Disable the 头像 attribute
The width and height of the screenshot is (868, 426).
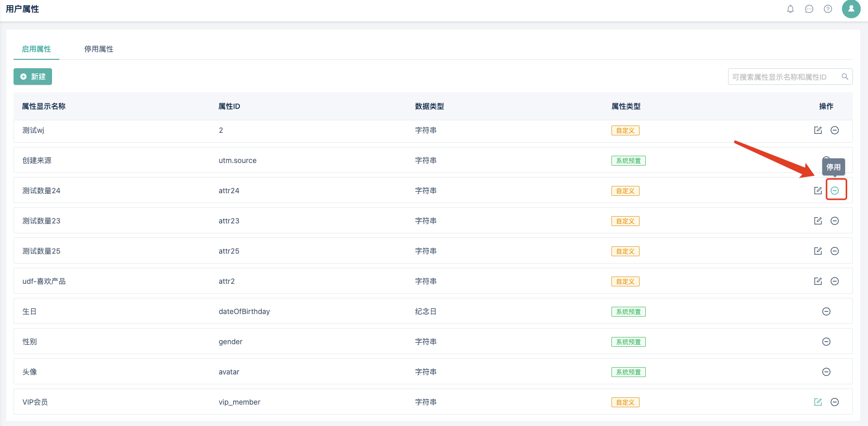(x=826, y=372)
